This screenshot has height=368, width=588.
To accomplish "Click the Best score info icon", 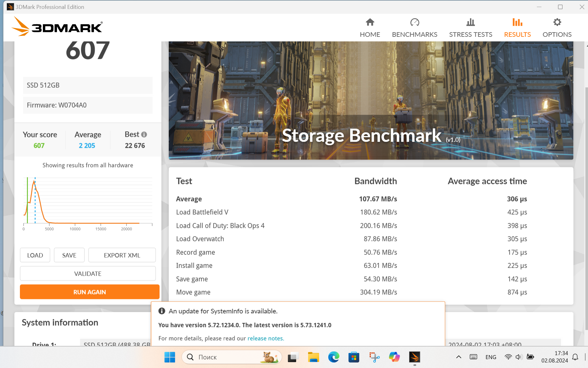I will (144, 134).
